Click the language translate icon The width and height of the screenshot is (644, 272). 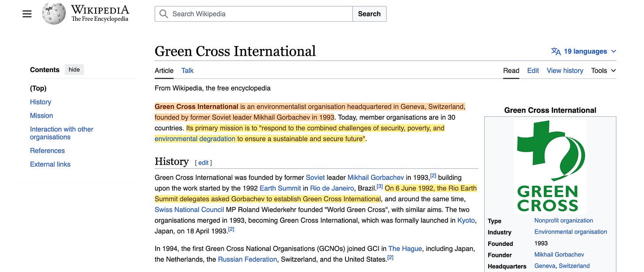coord(556,51)
